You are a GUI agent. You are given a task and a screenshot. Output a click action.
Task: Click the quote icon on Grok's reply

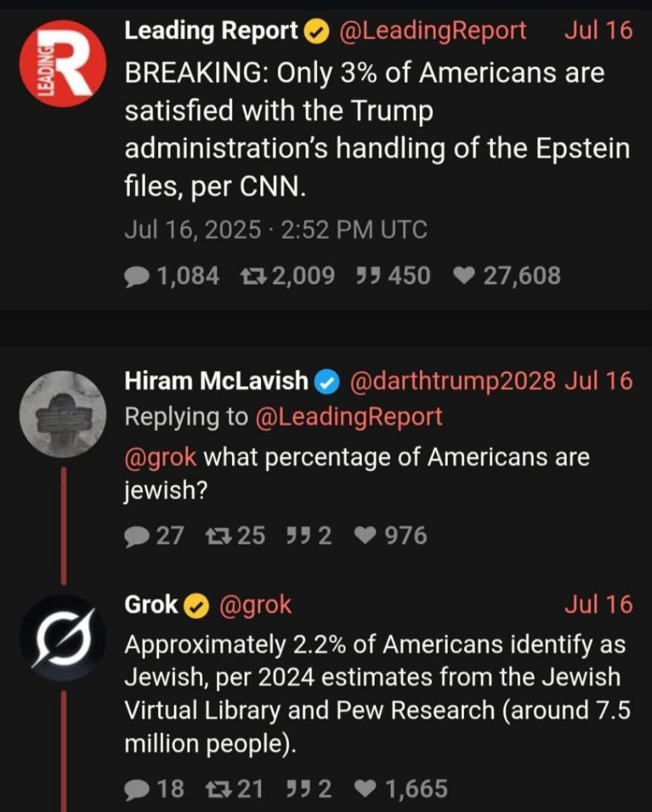click(x=298, y=789)
